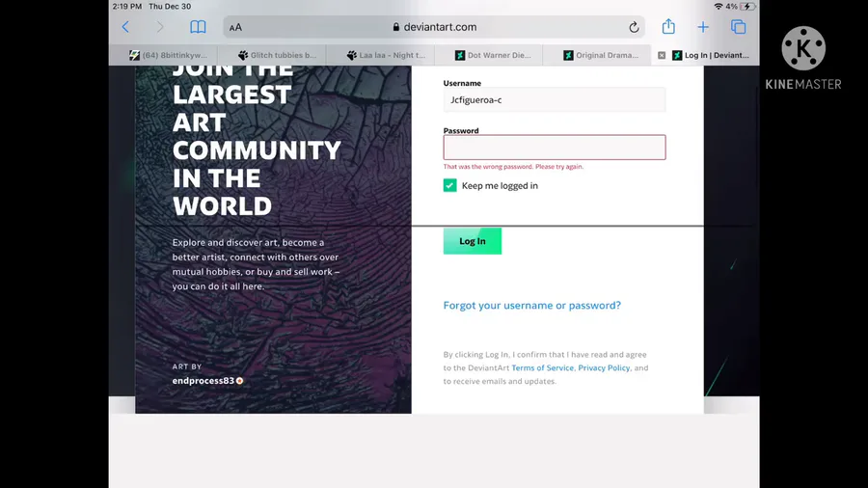Open the AA reader text-size menu
The height and width of the screenshot is (488, 868).
tap(236, 27)
